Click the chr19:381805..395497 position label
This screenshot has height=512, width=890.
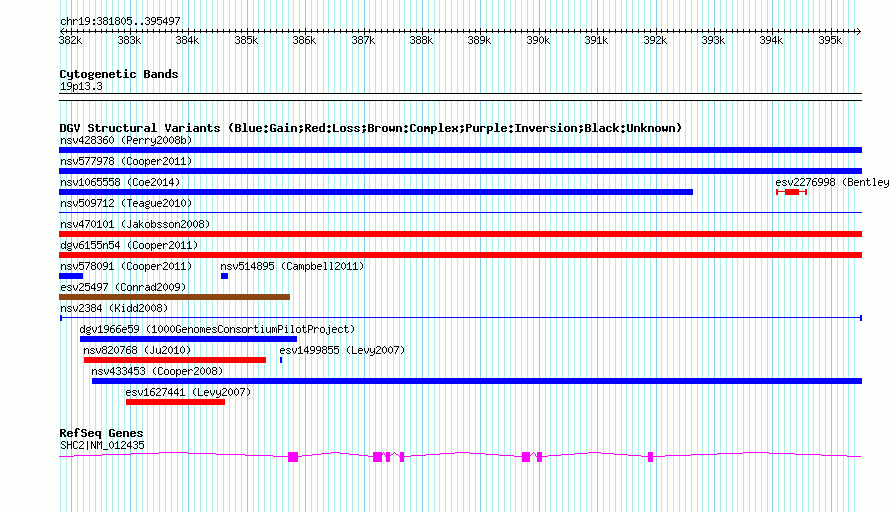click(x=120, y=21)
